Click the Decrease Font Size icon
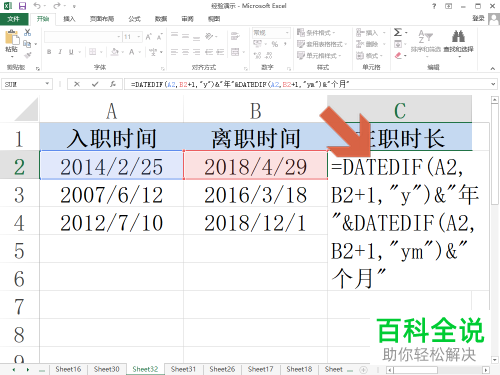This screenshot has width=500, height=375. click(x=160, y=37)
